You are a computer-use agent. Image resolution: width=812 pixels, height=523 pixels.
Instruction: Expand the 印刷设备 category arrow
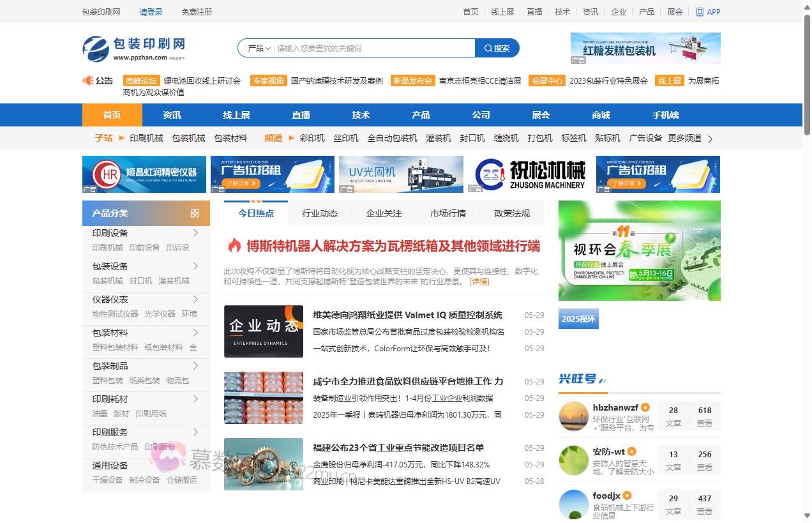pyautogui.click(x=197, y=233)
